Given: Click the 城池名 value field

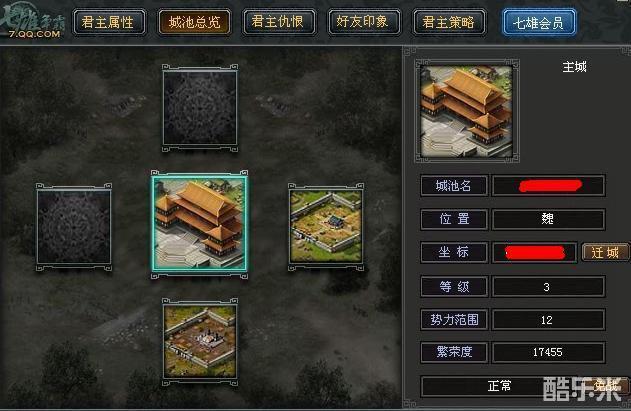Looking at the screenshot, I should pos(549,186).
